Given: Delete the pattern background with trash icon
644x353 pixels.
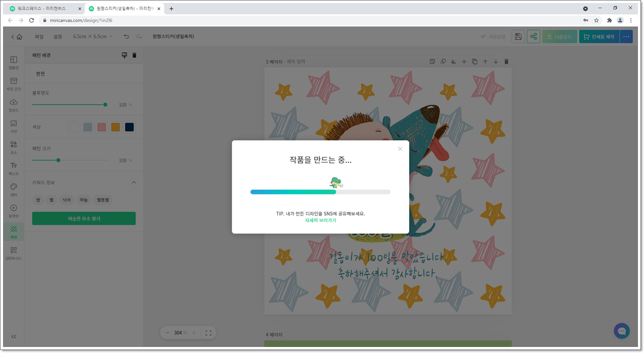Looking at the screenshot, I should coord(134,55).
